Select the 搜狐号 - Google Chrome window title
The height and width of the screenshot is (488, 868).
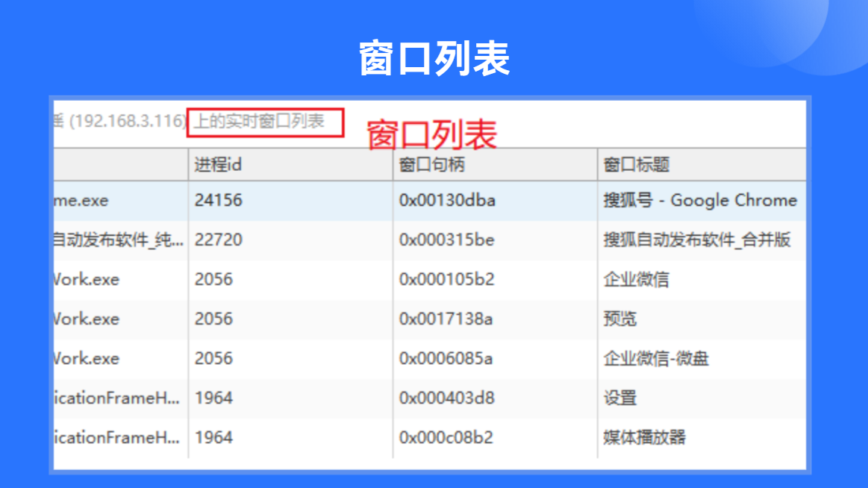700,200
